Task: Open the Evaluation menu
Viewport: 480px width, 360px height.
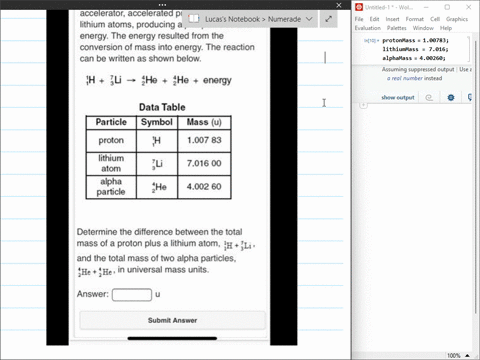Action: tap(368, 28)
